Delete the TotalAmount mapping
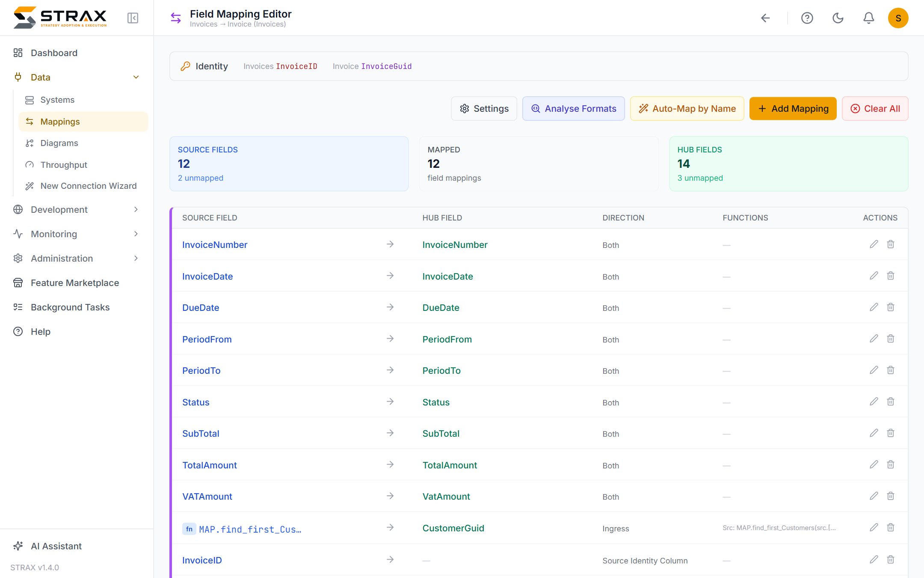 891,465
